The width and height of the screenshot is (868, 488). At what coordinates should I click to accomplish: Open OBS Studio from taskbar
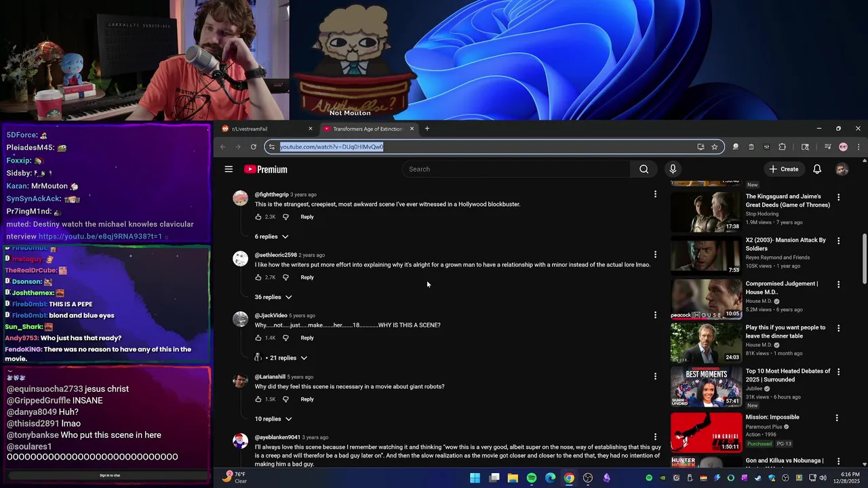click(588, 478)
